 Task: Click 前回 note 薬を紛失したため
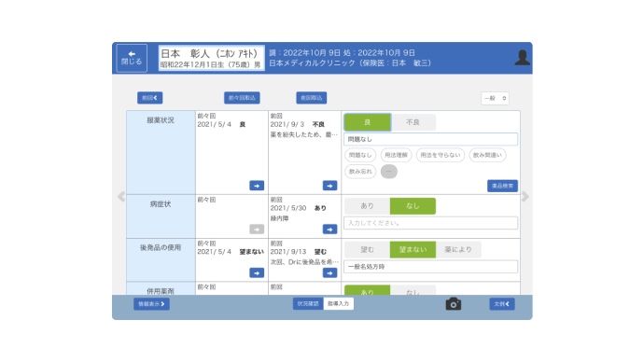pos(303,134)
